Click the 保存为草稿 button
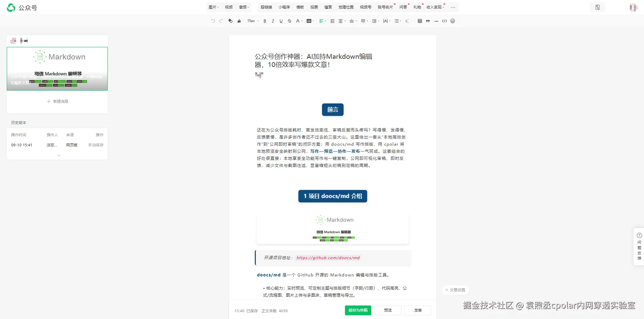The width and height of the screenshot is (644, 319). (358, 310)
